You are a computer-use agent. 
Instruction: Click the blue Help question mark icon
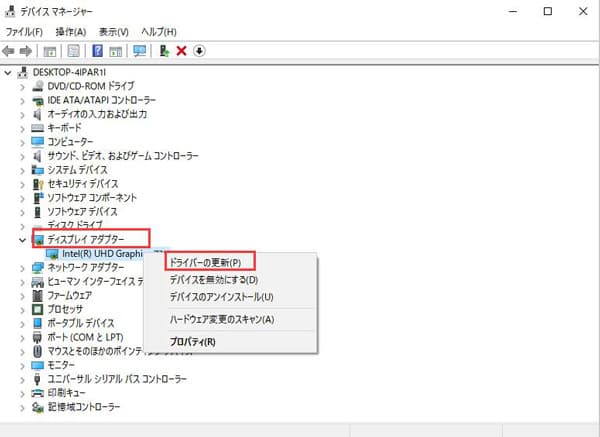98,51
